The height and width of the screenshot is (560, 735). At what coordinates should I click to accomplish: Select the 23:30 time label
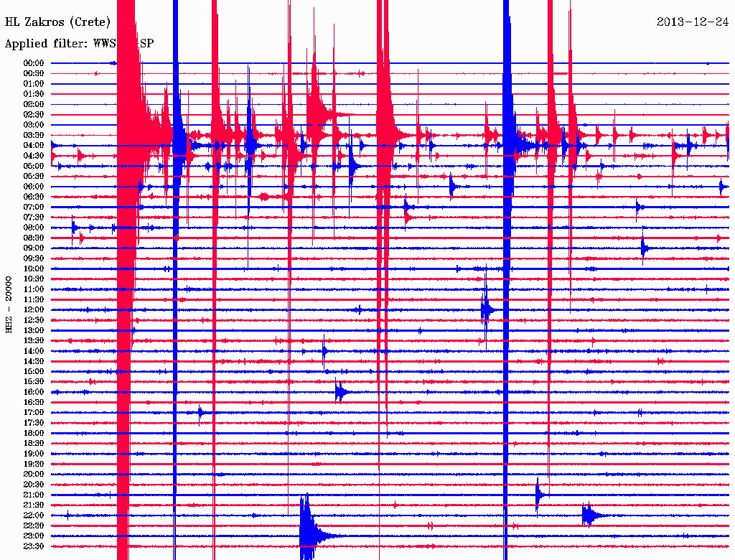click(34, 546)
